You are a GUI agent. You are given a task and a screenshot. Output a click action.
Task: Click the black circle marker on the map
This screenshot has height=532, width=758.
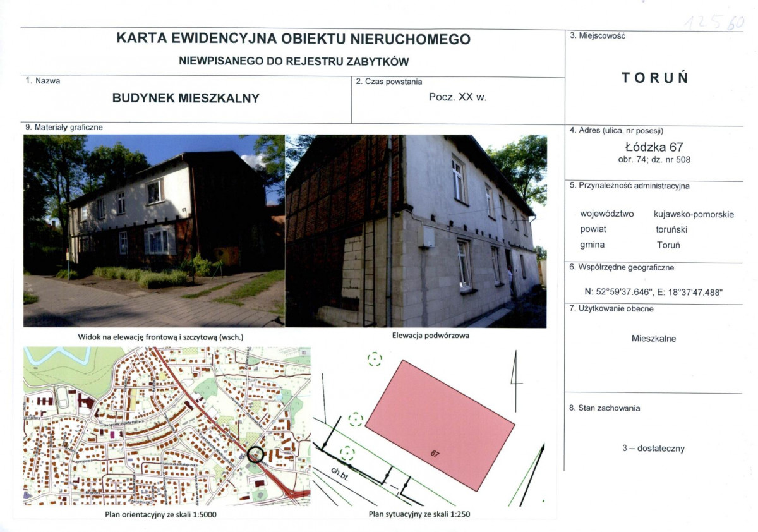[255, 453]
